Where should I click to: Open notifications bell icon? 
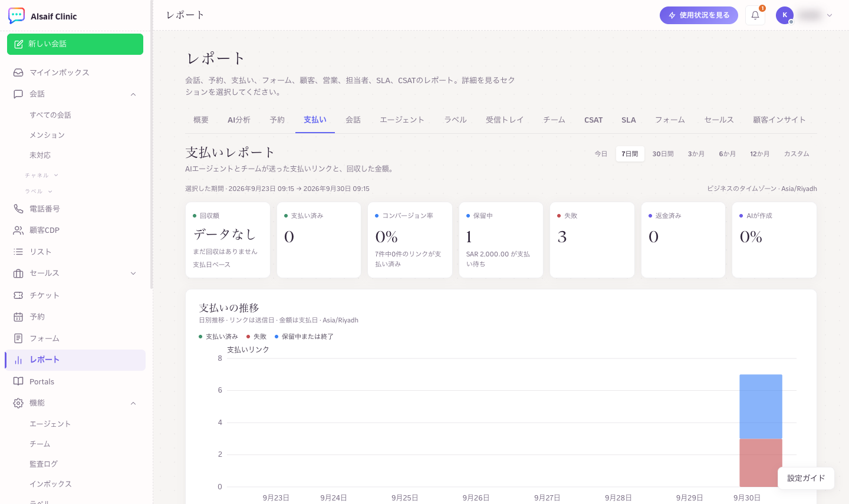tap(755, 15)
